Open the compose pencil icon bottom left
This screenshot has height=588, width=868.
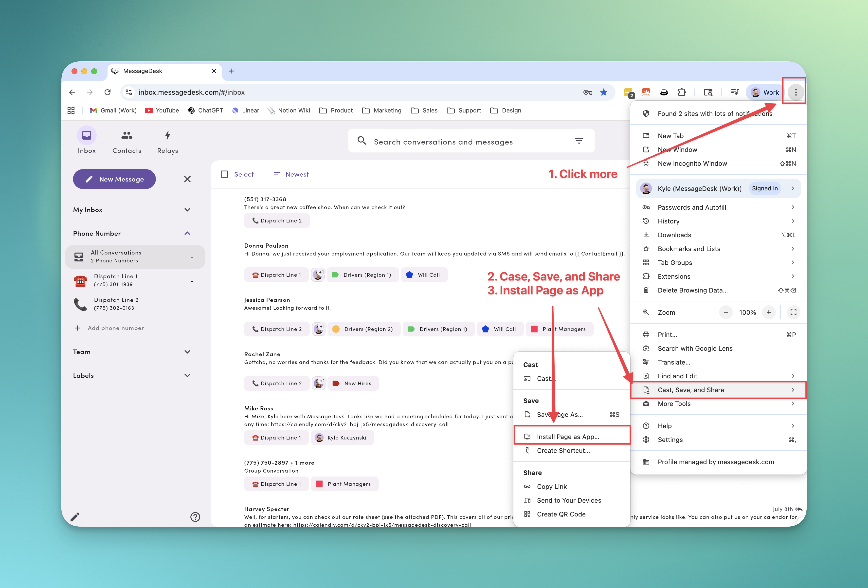pos(75,517)
